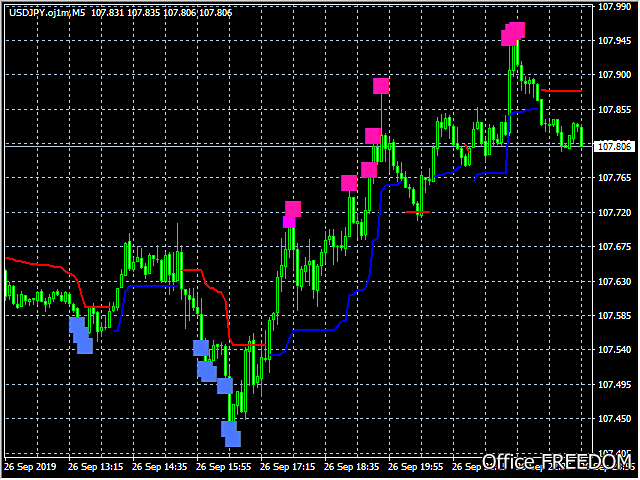Click the 107.855 price axis label
The width and height of the screenshot is (640, 480).
[614, 109]
